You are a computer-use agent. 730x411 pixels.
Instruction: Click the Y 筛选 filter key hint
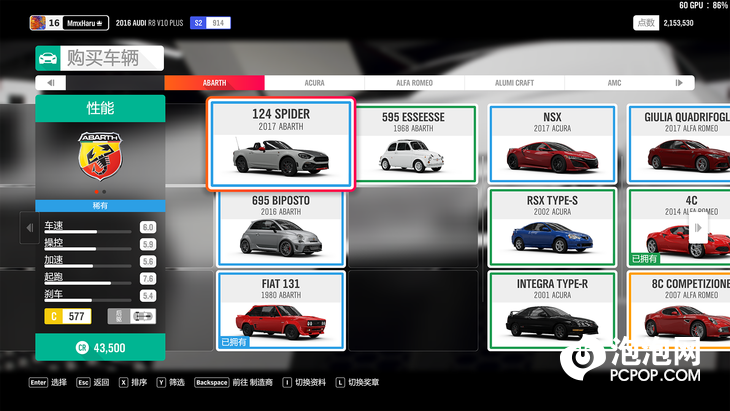tap(170, 383)
